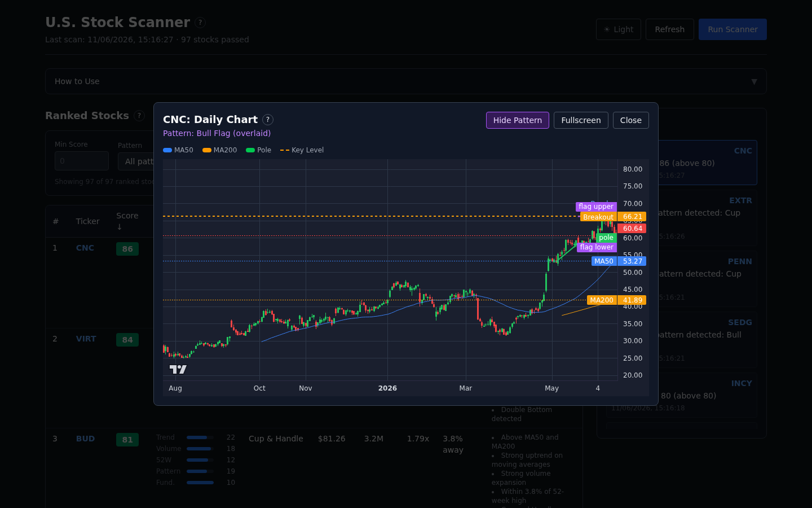Click the flag upper chart label

(x=596, y=207)
